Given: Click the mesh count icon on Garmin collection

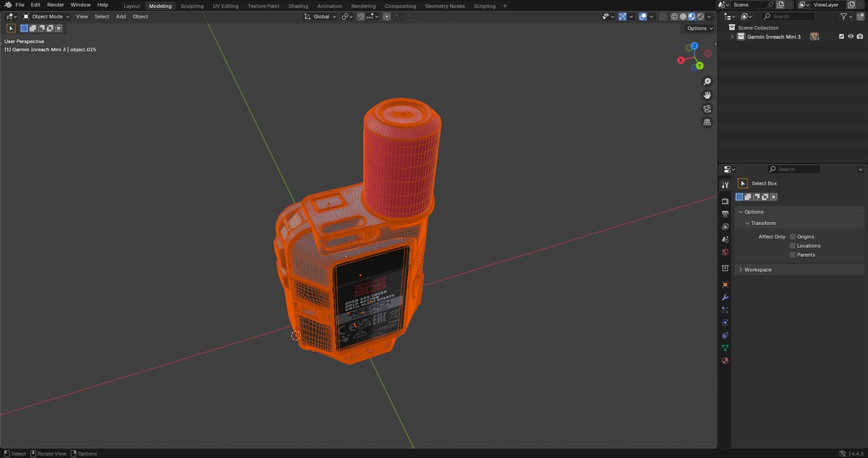Looking at the screenshot, I should [x=815, y=37].
